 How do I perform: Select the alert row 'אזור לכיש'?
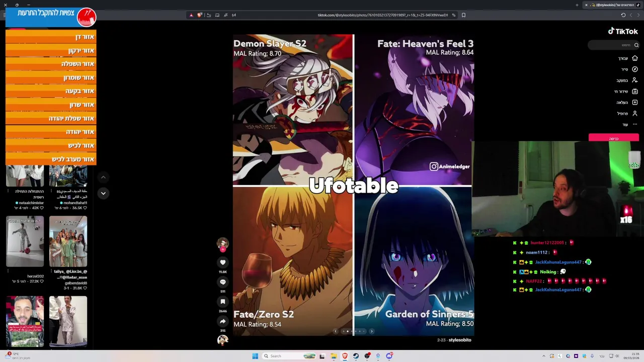click(51, 145)
